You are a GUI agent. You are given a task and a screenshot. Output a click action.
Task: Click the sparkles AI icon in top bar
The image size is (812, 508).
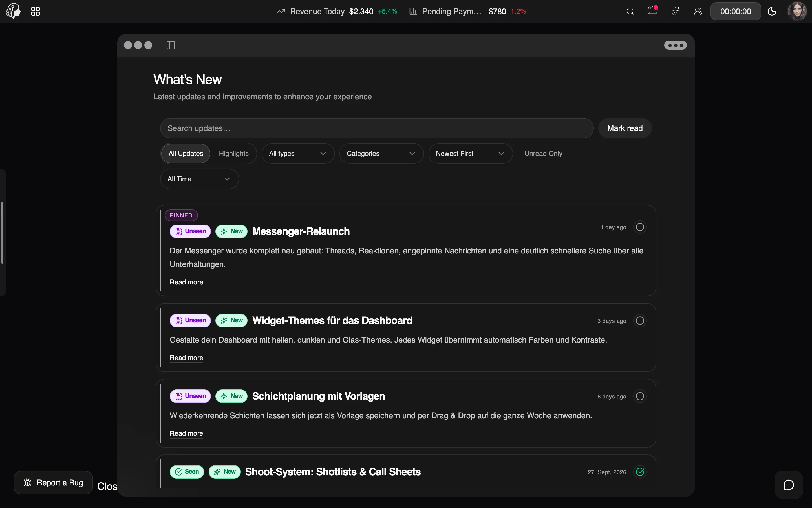point(676,11)
